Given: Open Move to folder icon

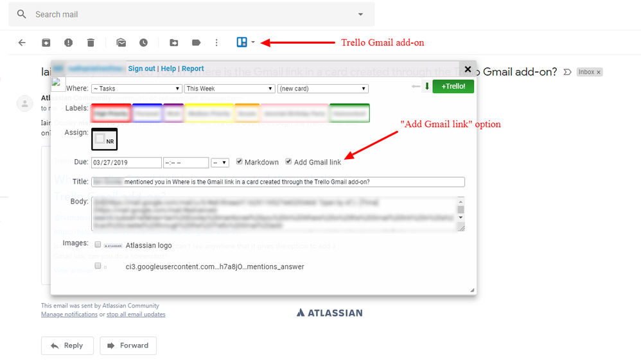Looking at the screenshot, I should (174, 42).
